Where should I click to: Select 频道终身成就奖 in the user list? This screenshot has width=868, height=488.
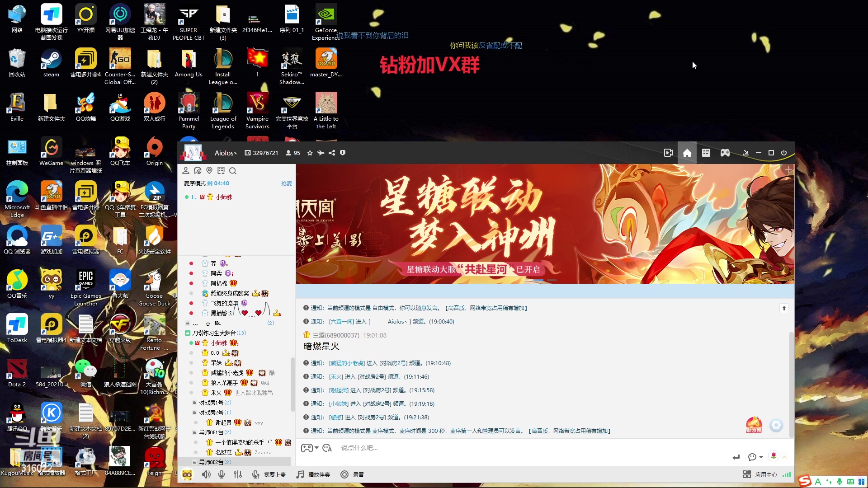point(230,293)
